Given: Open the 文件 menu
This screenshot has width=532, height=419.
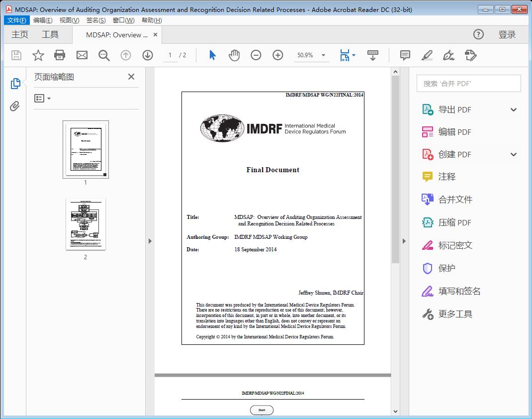Looking at the screenshot, I should tap(16, 20).
